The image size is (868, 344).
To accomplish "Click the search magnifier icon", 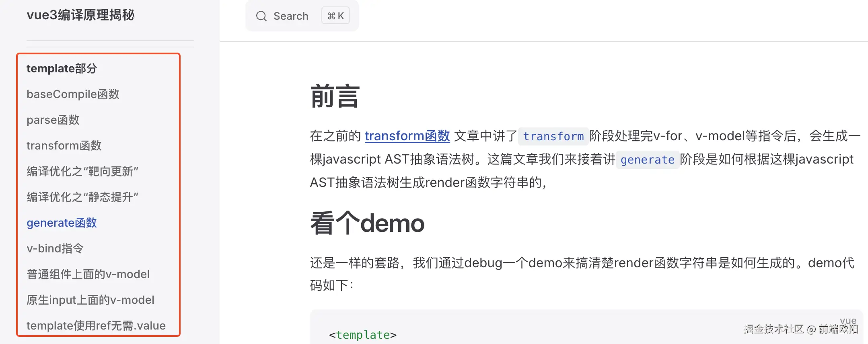I will tap(261, 16).
